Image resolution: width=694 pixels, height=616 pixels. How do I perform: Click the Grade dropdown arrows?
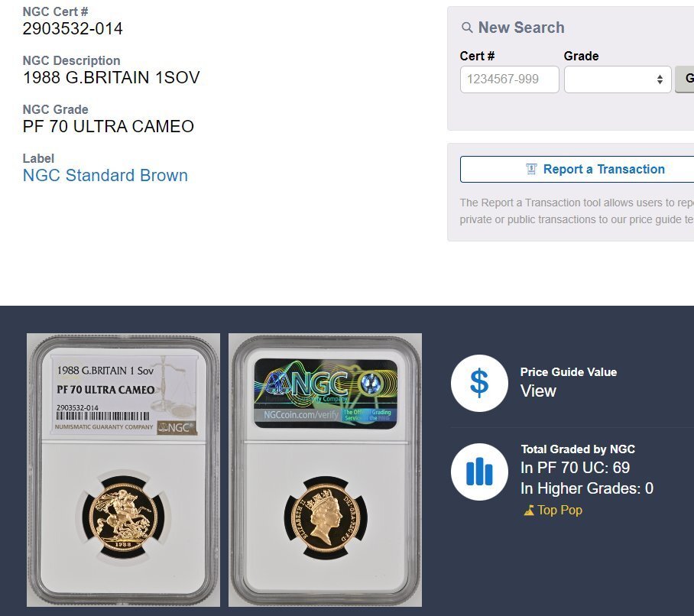coord(660,79)
